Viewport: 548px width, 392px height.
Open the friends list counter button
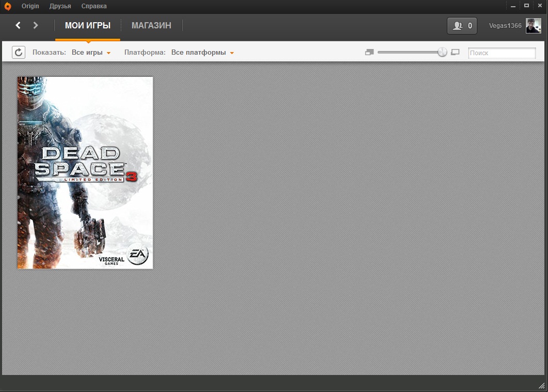tap(462, 25)
